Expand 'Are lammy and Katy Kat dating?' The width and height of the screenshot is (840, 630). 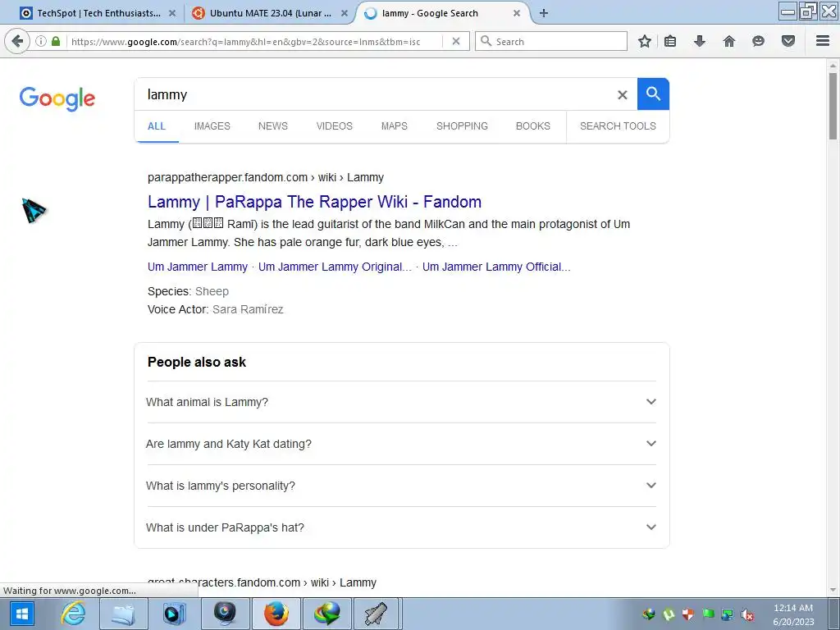coord(400,444)
